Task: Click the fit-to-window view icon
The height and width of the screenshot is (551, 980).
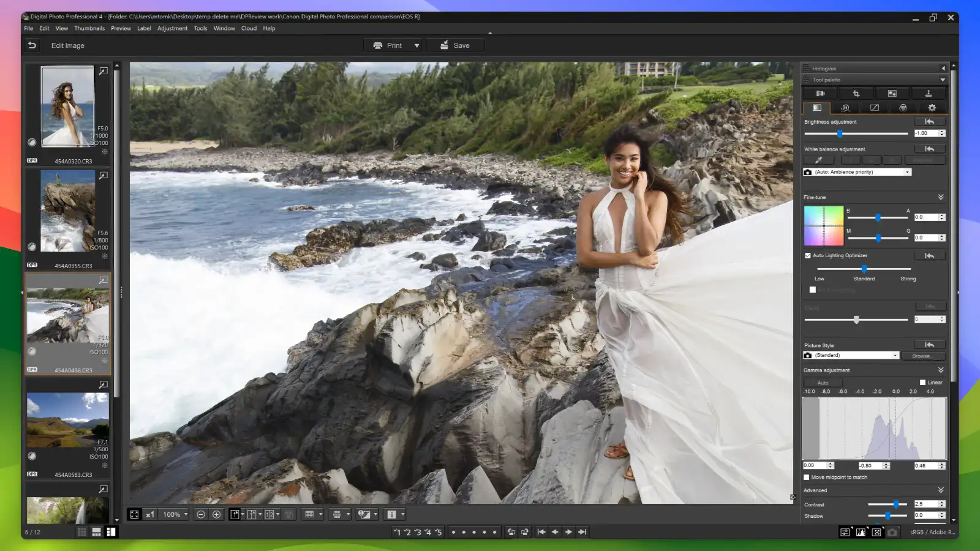Action: click(134, 514)
